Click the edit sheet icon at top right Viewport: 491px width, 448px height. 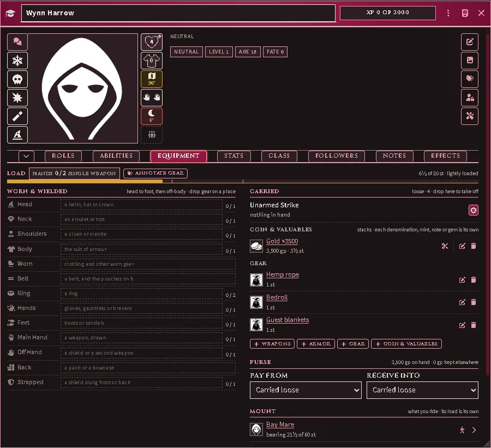(470, 41)
